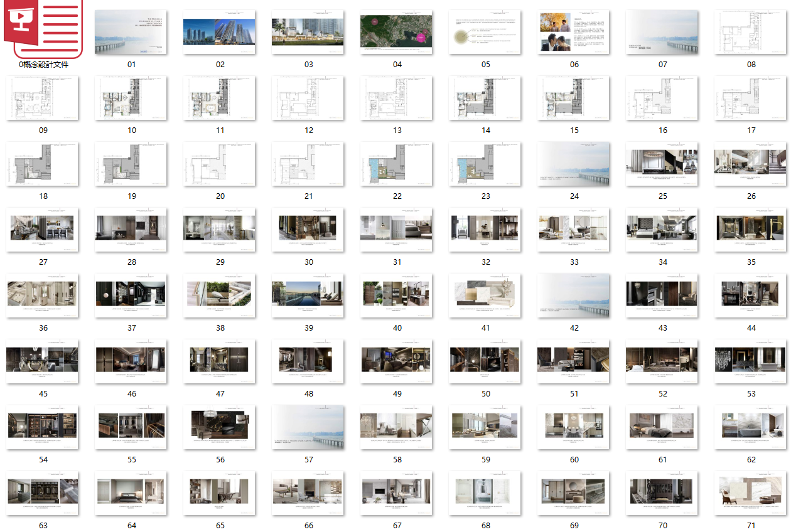
Task: Open thumbnail 71 marble material board
Action: (x=751, y=493)
